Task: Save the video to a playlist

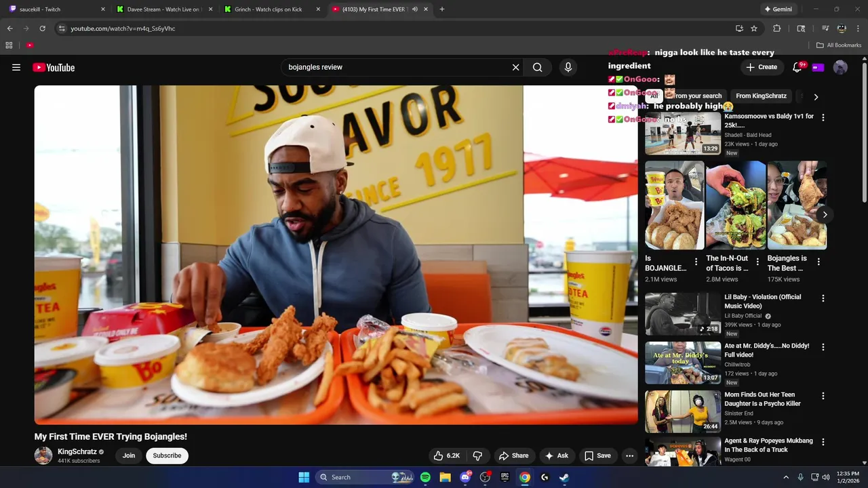Action: [598, 455]
